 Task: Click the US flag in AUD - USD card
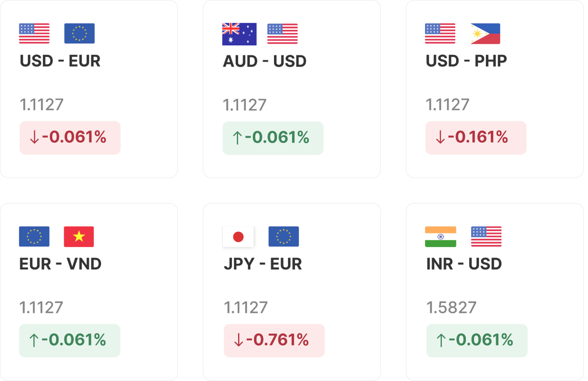coord(282,34)
